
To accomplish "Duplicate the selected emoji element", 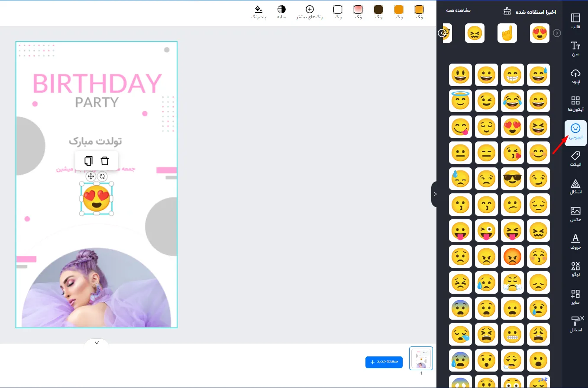I will [x=88, y=161].
